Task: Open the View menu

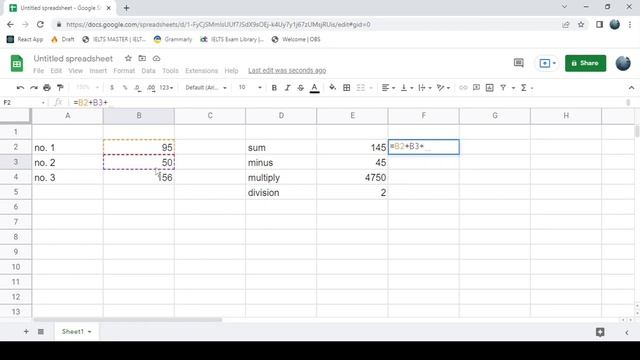Action: [76, 71]
